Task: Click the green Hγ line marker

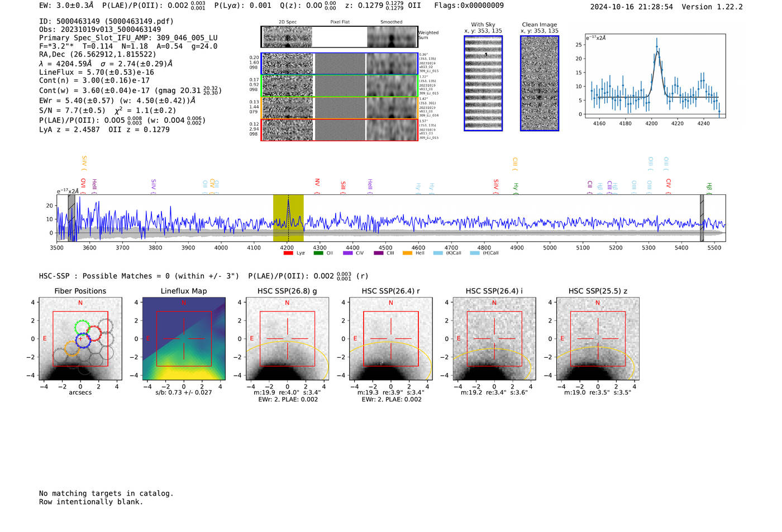Action: coord(516,188)
